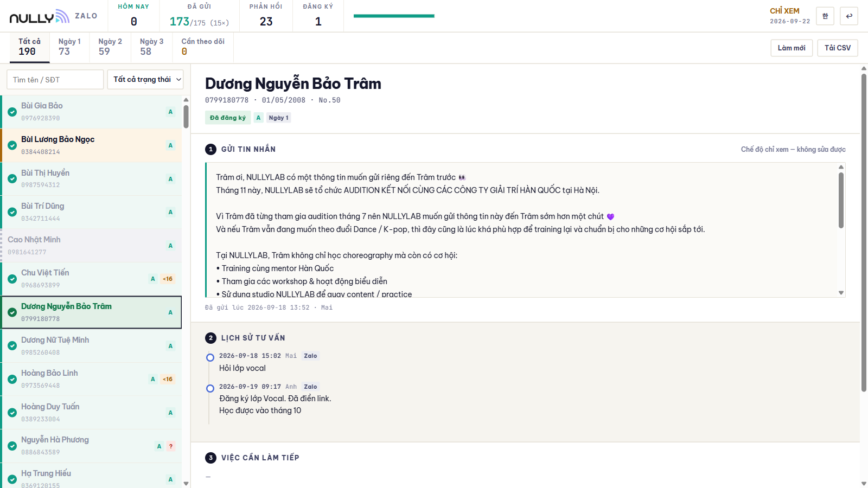Click the Ngày 1 badge in detail header
The image size is (868, 488).
(279, 118)
